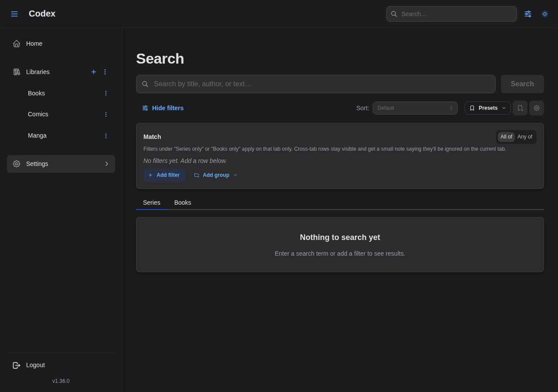Go to Home via house icon
Screen dimensions: 558x392
(x=17, y=44)
